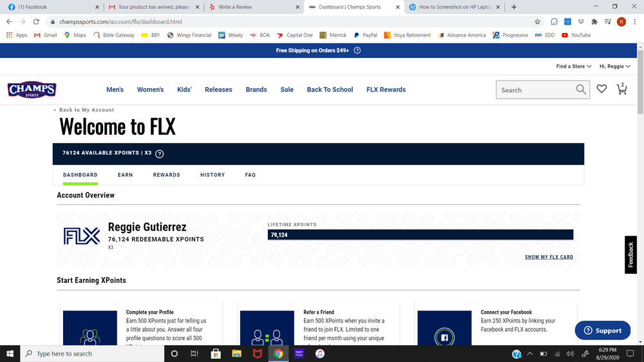Viewport: 644px width, 362px height.
Task: Expand the Hi, Reggie account menu
Action: click(x=614, y=66)
